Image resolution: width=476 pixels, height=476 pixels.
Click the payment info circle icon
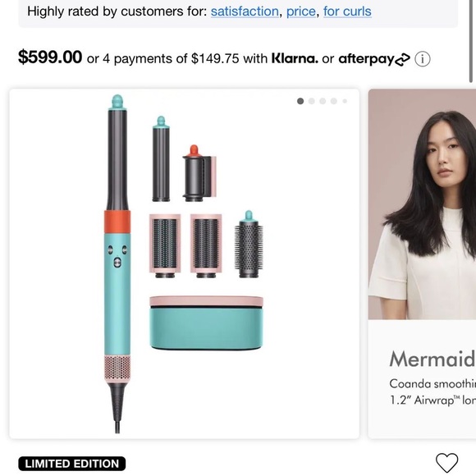pos(423,59)
